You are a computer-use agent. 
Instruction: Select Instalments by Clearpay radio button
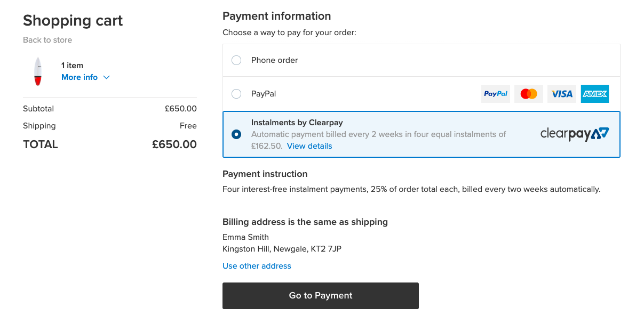(236, 134)
